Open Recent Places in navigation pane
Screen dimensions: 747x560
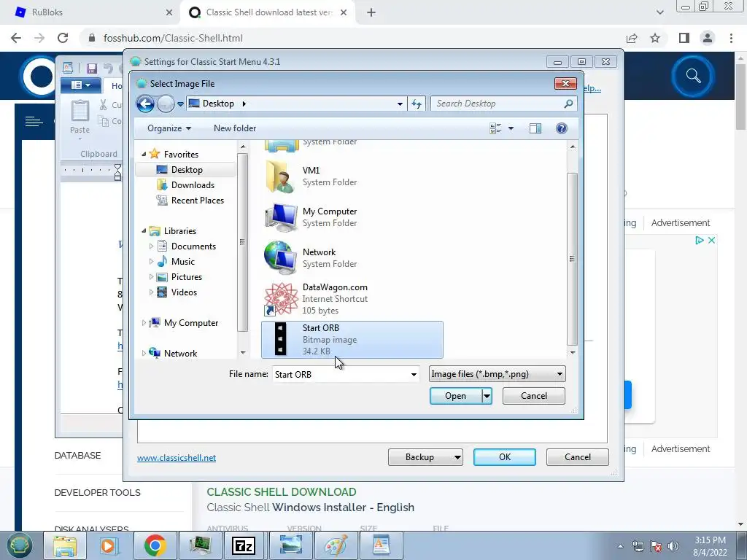(x=197, y=200)
